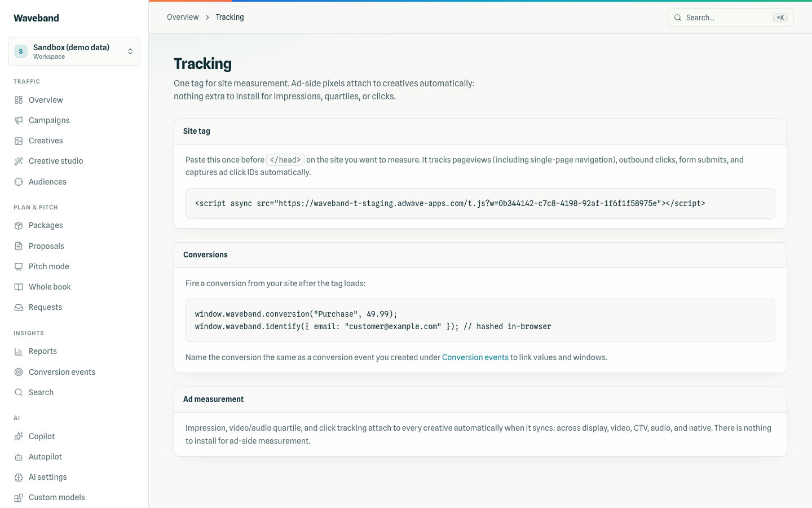Select the Custom models icon
This screenshot has width=812, height=508.
point(19,497)
